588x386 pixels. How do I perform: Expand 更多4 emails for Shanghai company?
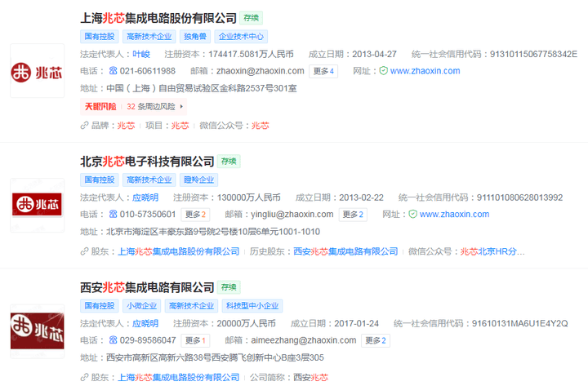[323, 71]
